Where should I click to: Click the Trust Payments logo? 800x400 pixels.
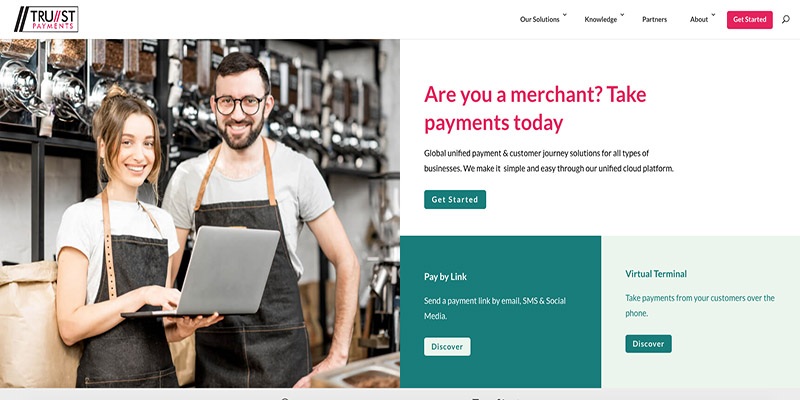(x=46, y=19)
